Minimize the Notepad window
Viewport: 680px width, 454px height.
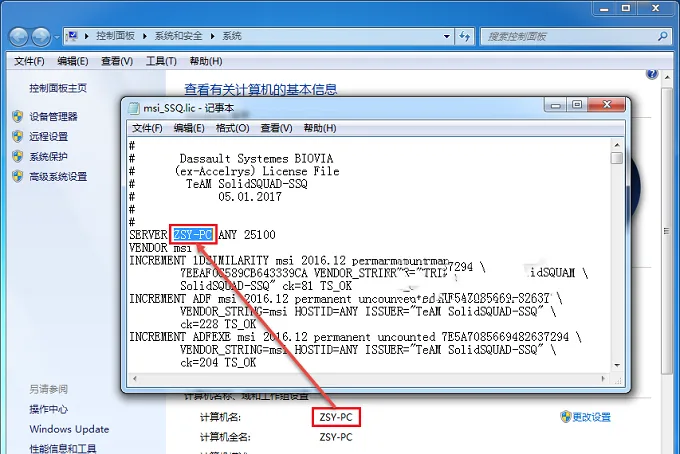click(556, 105)
